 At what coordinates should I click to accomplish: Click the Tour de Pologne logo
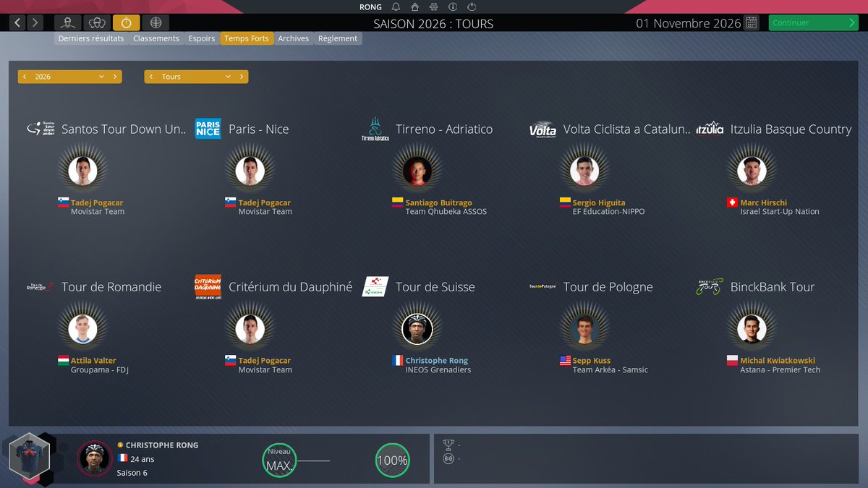click(542, 286)
